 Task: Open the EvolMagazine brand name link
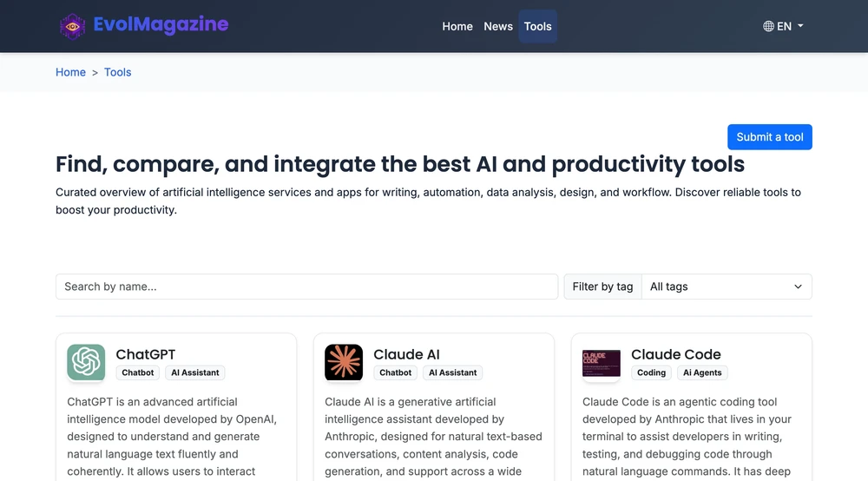coord(161,24)
